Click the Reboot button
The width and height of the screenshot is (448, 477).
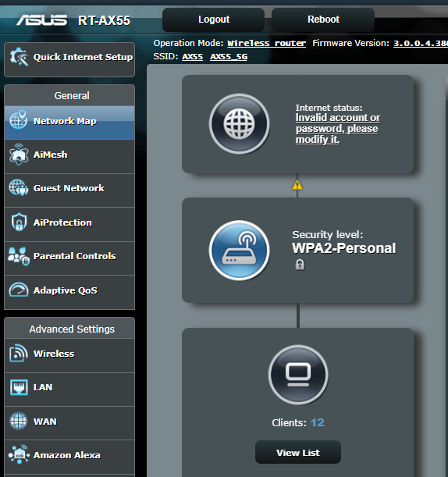tap(323, 20)
